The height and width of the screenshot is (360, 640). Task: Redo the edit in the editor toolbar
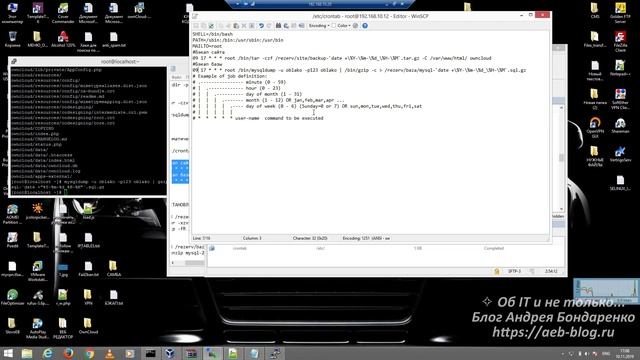[x=269, y=26]
